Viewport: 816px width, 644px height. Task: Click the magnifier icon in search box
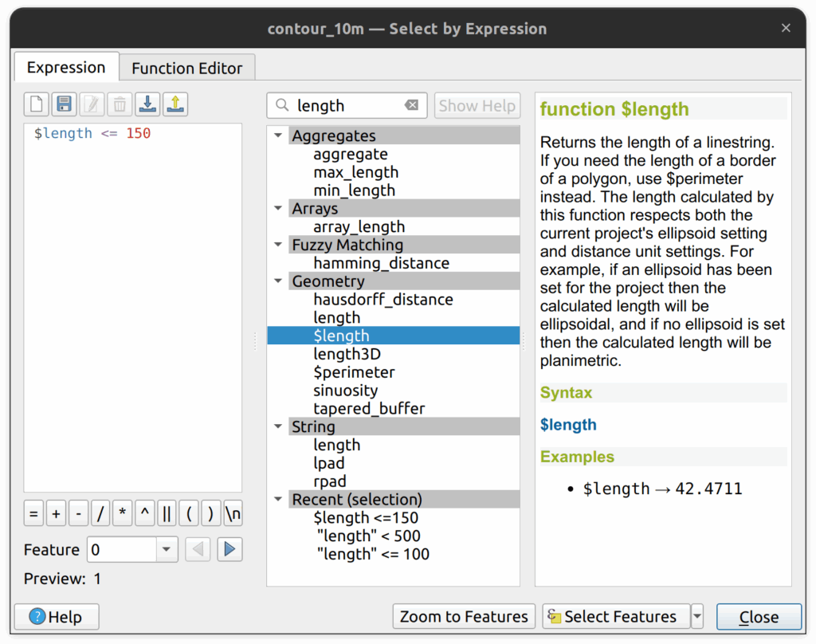click(x=282, y=105)
